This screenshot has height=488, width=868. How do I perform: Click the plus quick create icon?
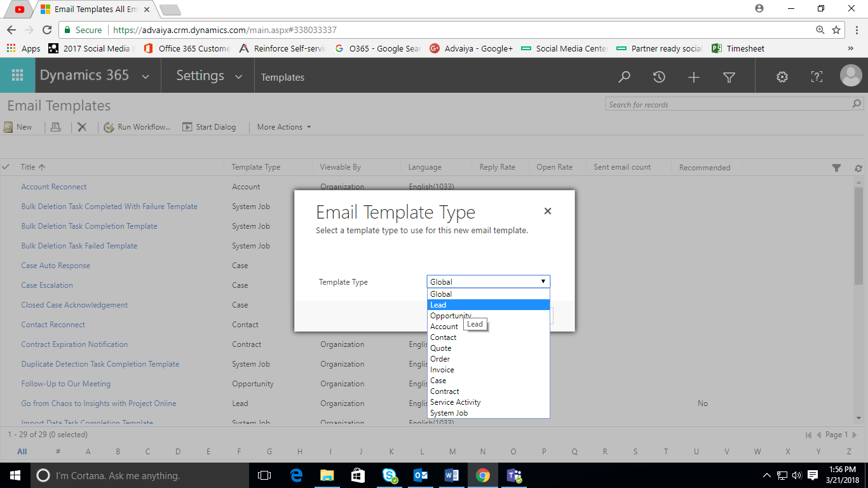(694, 77)
